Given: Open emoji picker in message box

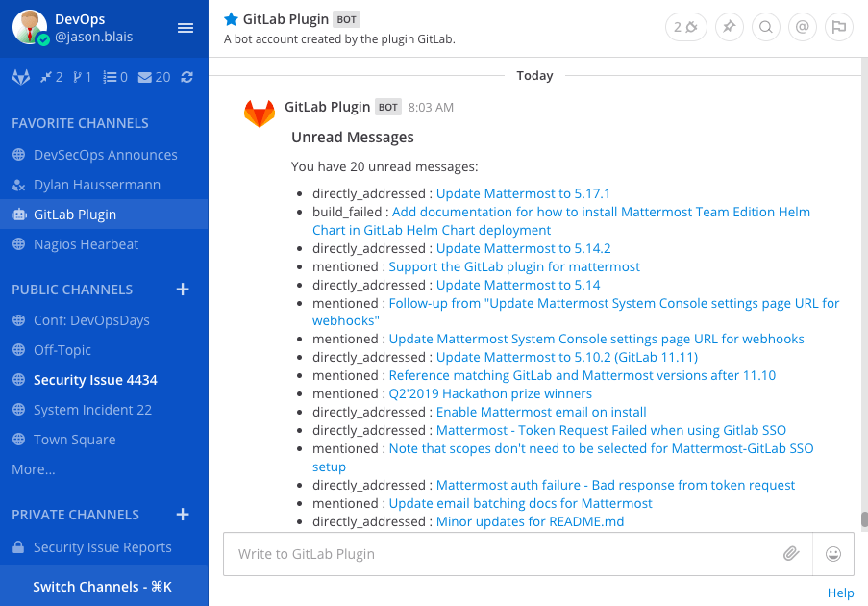Looking at the screenshot, I should [x=833, y=554].
